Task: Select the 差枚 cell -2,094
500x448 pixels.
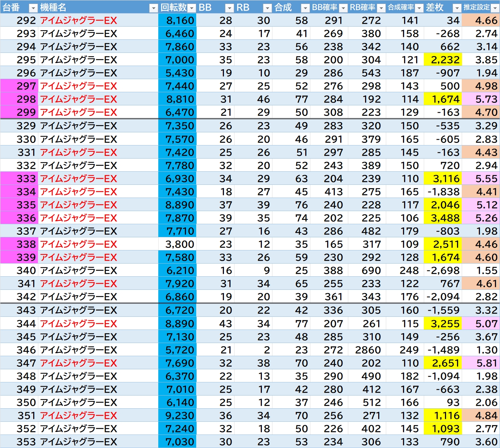Action: tap(443, 297)
